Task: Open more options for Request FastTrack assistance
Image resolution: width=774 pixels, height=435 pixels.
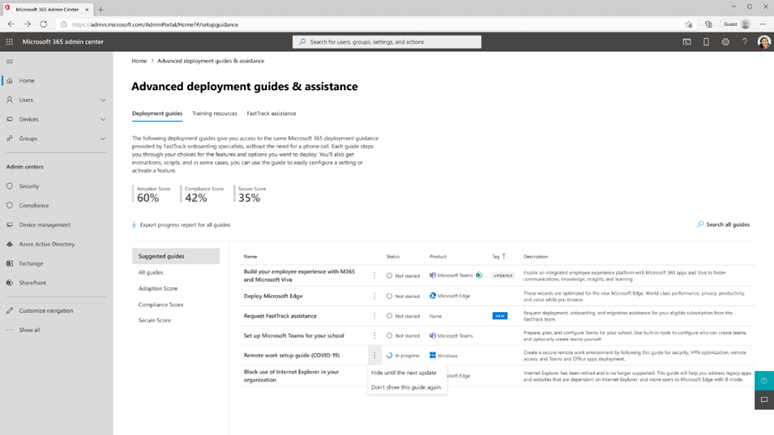Action: (x=374, y=316)
